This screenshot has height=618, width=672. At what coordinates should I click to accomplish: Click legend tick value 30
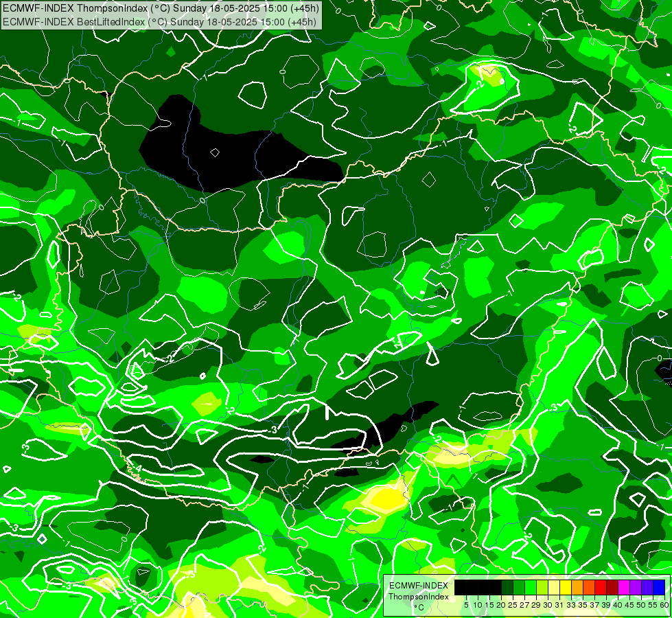click(548, 605)
